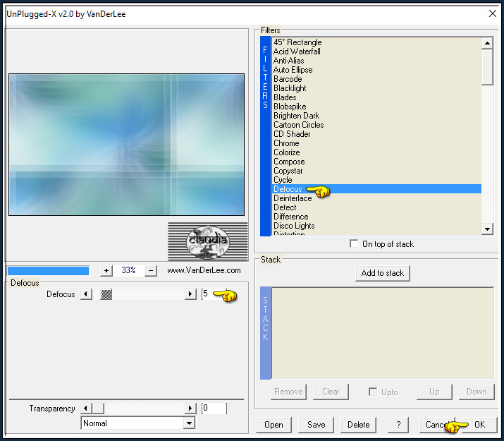Toggle the Upto checkbox
Screen dimensions: 504x441
373,392
